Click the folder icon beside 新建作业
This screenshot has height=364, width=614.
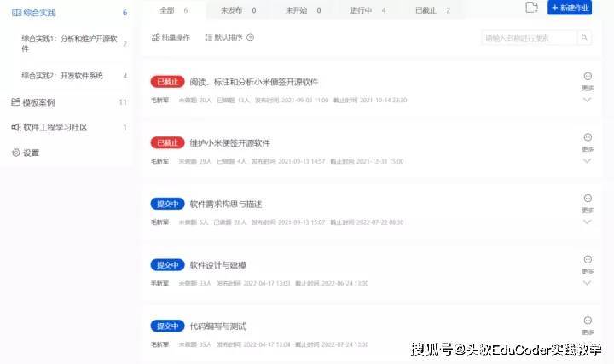click(531, 8)
